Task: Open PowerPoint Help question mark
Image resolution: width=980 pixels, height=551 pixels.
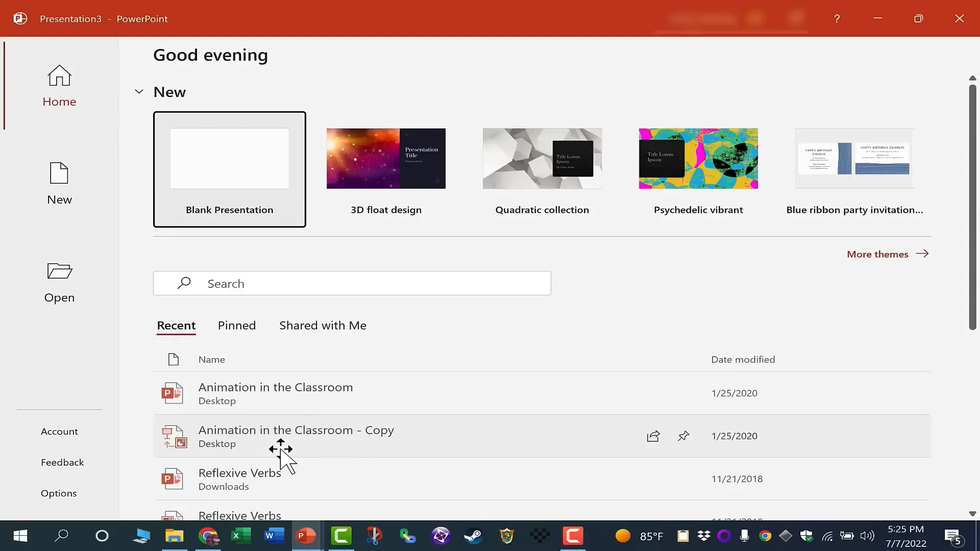Action: pos(837,18)
